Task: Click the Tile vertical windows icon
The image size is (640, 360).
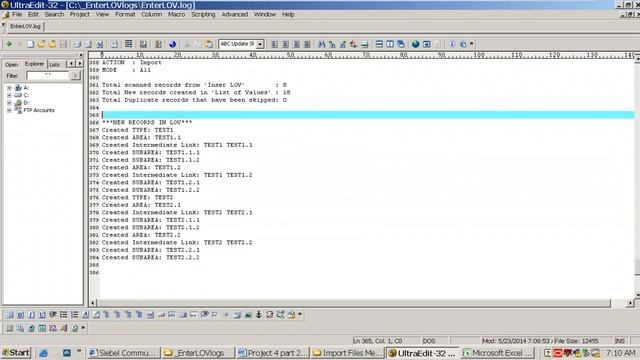Action: click(x=390, y=44)
